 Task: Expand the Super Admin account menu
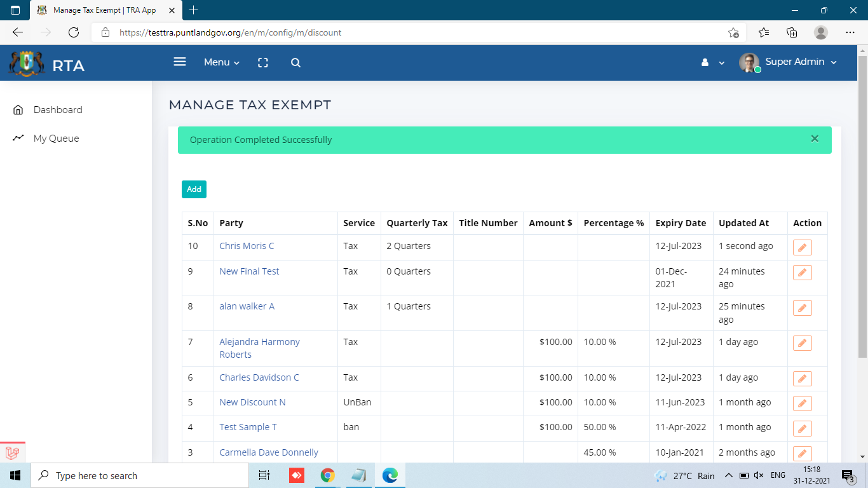[801, 62]
